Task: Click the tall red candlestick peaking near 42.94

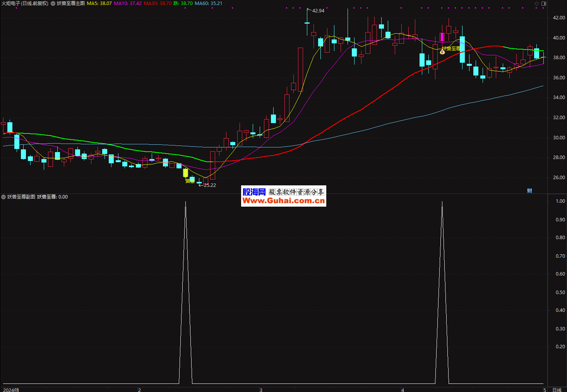Action: (300, 70)
